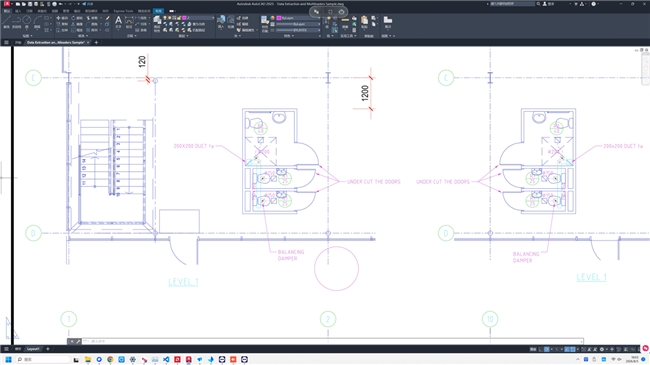Click the command line input field
This screenshot has width=650, height=365.
(x=332, y=341)
